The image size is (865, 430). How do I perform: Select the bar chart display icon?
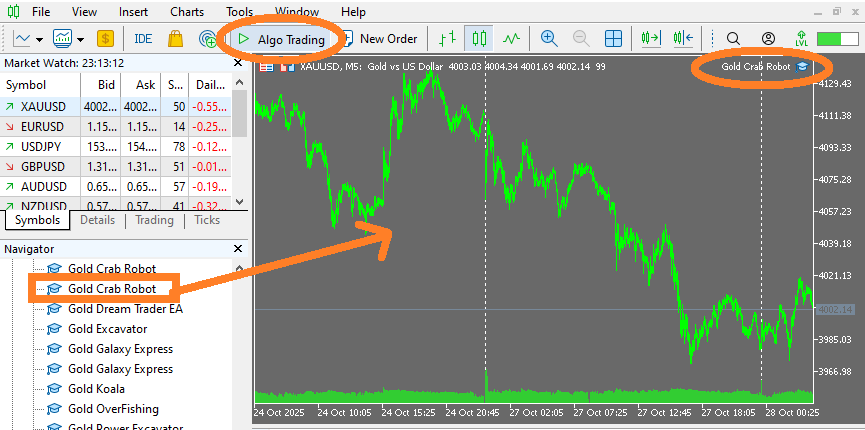pos(447,39)
